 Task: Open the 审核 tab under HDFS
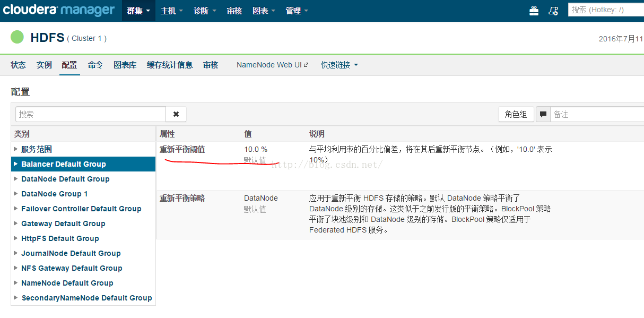(x=211, y=65)
